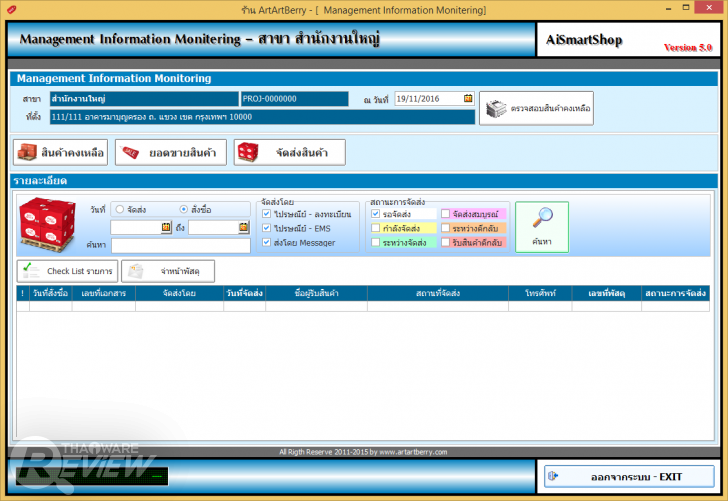
Task: Click the สาขา field สำนักงานใหญ่
Action: click(144, 99)
